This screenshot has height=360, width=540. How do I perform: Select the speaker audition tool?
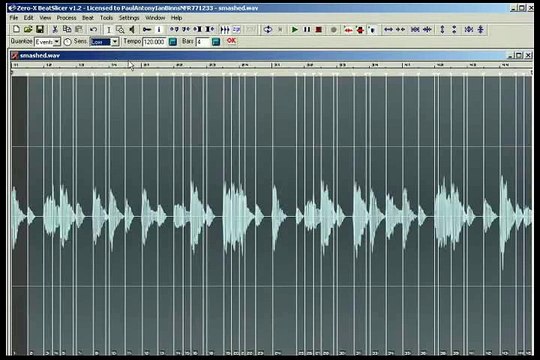coord(132,30)
